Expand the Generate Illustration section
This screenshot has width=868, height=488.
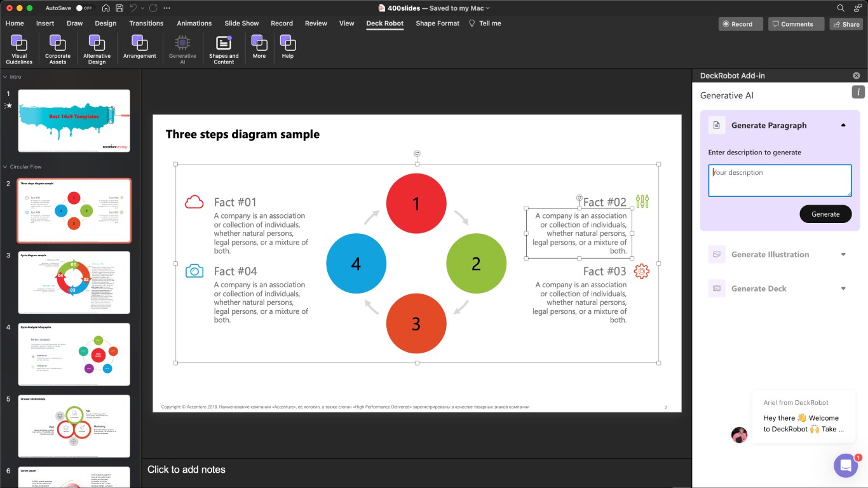(x=843, y=254)
